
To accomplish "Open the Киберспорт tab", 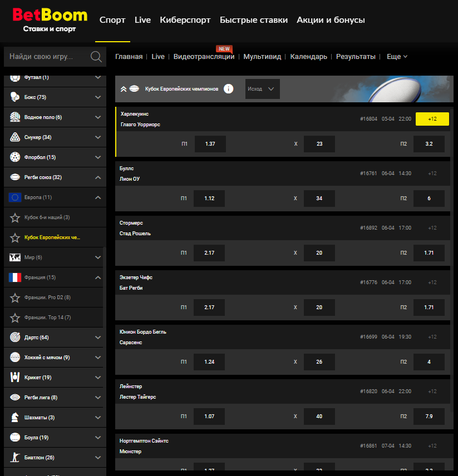I will [x=185, y=20].
